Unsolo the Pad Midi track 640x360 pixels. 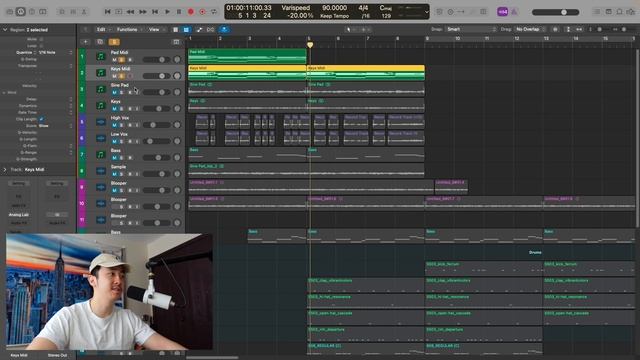coord(122,60)
